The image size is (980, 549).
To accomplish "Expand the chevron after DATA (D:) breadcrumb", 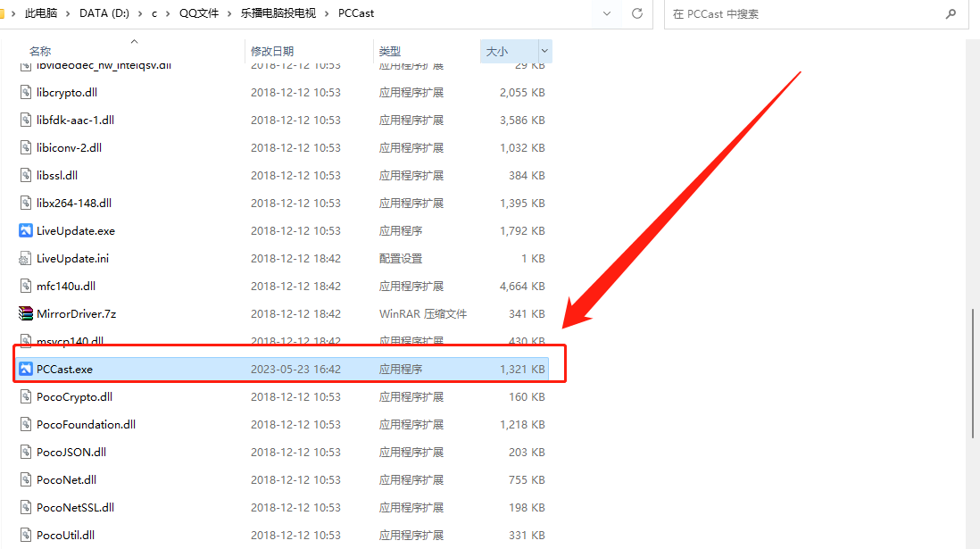I will pyautogui.click(x=140, y=13).
